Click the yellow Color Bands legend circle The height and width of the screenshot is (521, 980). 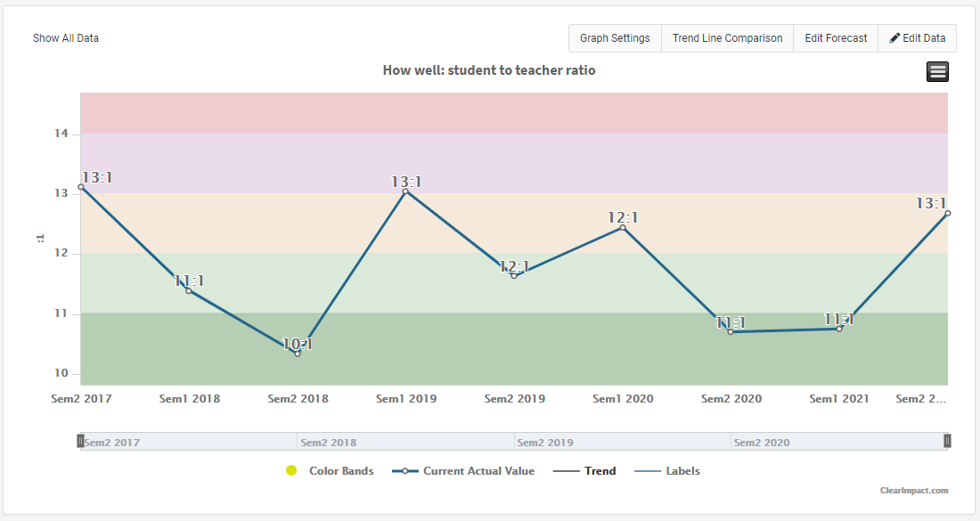[x=291, y=471]
